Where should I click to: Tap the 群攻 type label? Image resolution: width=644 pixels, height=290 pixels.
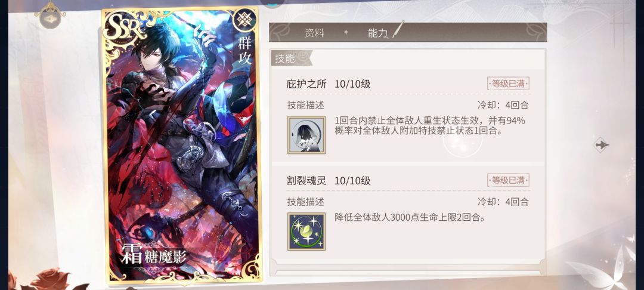pyautogui.click(x=245, y=51)
